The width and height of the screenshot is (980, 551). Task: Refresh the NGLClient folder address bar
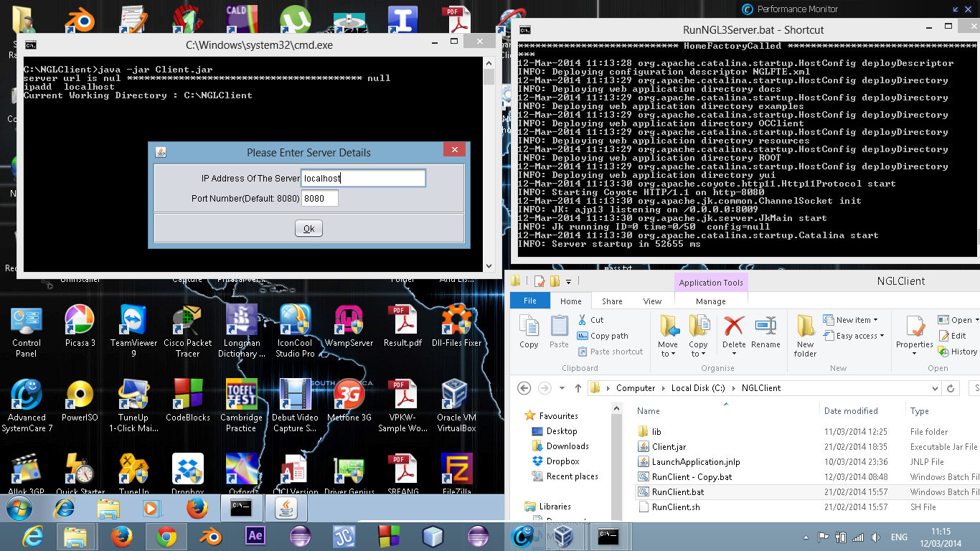(951, 388)
